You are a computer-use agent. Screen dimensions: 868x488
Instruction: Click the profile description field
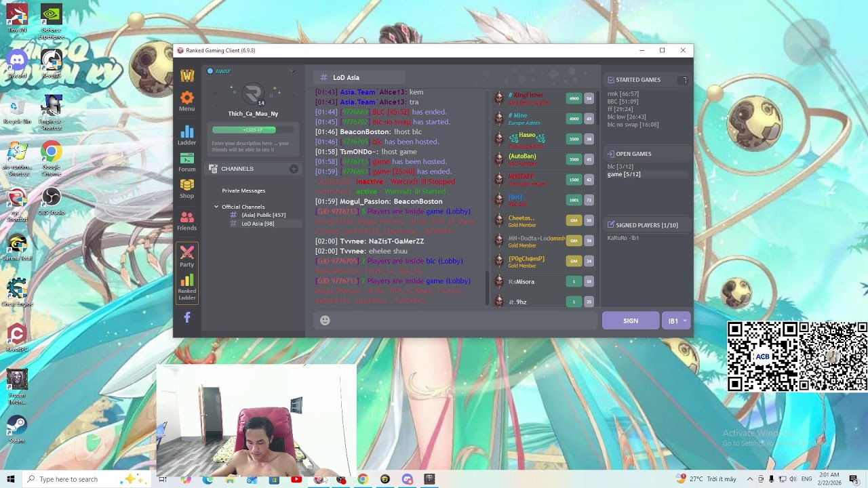tap(251, 146)
